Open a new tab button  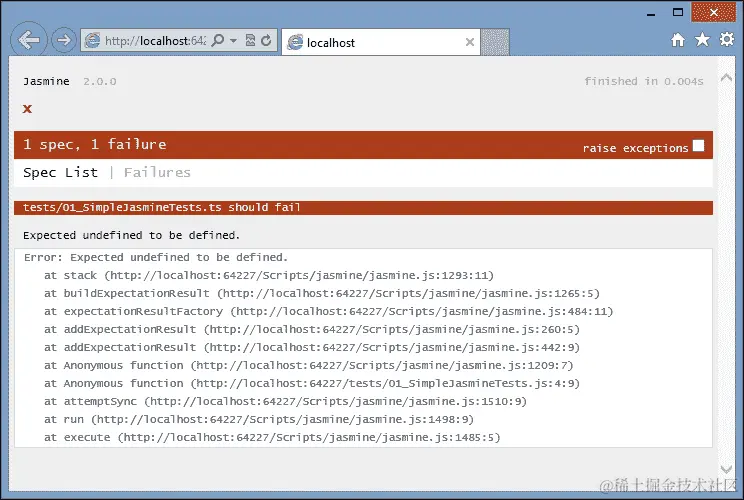click(495, 42)
